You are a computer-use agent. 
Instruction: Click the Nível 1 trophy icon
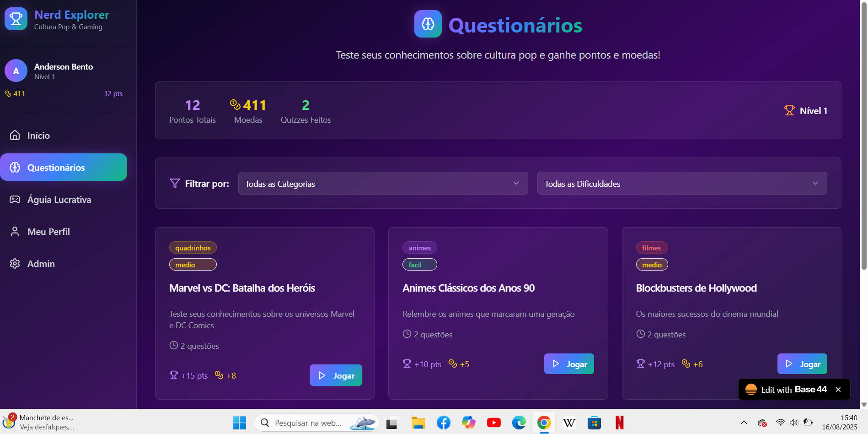click(789, 110)
